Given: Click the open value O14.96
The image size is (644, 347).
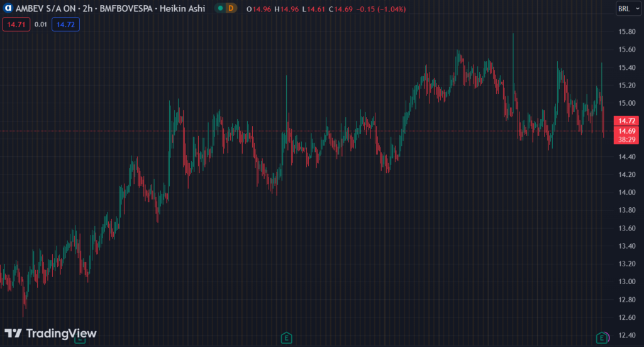Looking at the screenshot, I should tap(258, 9).
